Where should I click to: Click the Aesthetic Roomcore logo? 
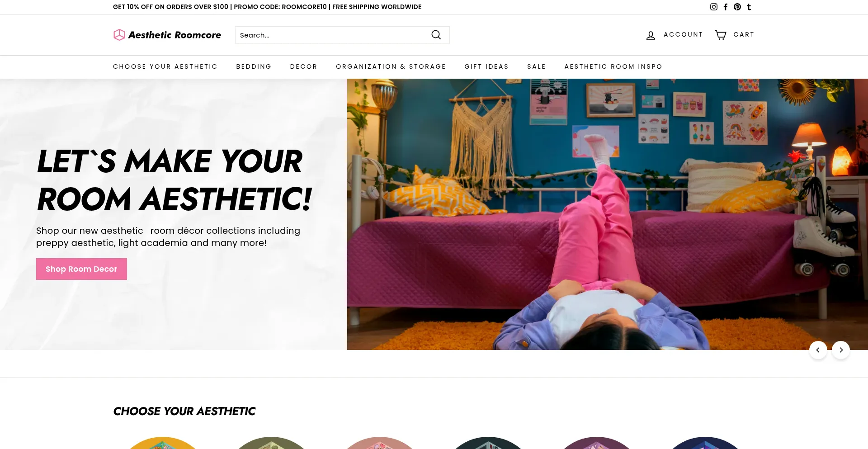pos(167,35)
